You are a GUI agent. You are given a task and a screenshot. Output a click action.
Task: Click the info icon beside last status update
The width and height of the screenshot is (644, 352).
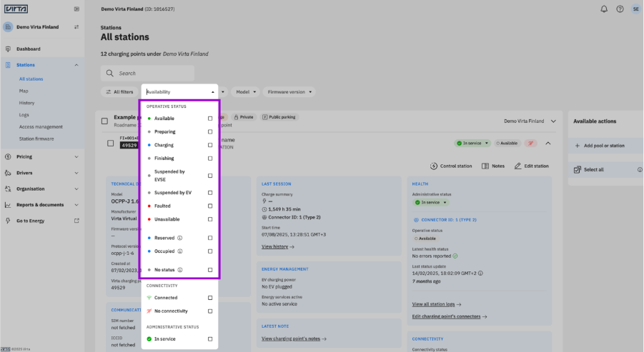(x=480, y=273)
